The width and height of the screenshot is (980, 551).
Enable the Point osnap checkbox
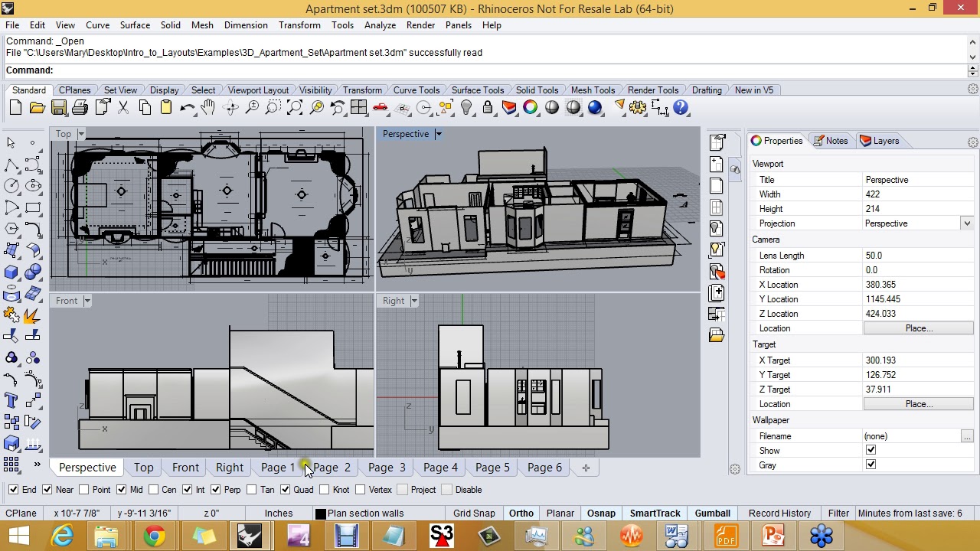pos(84,490)
